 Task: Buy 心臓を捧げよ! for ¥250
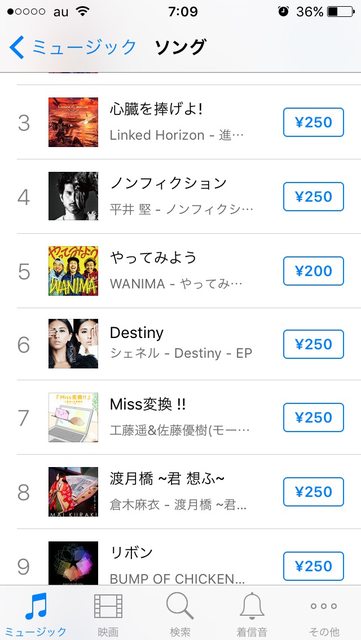pyautogui.click(x=314, y=122)
